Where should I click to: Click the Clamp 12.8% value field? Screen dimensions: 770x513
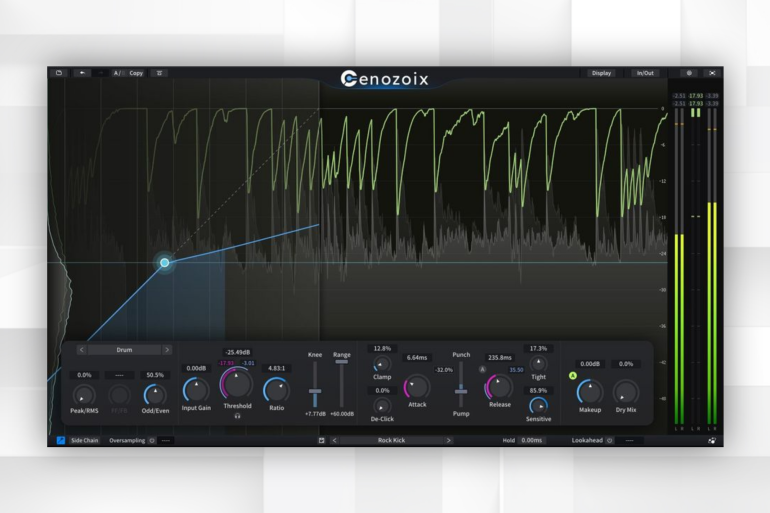[x=382, y=349]
